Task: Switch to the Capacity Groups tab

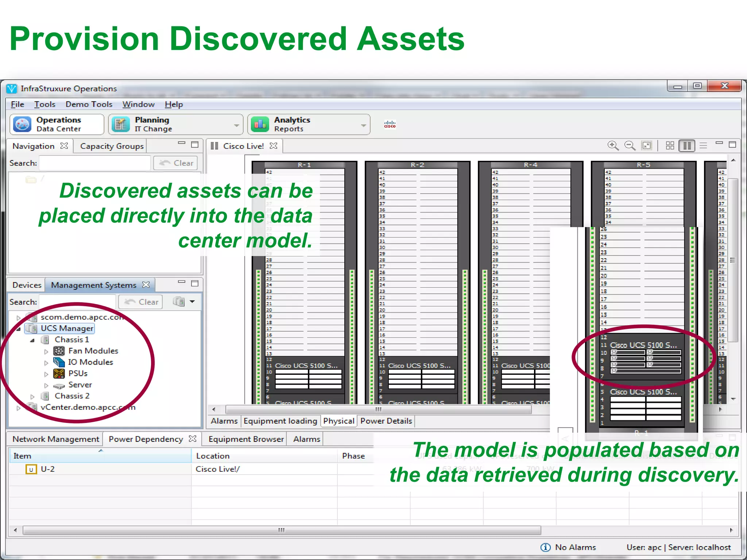Action: coord(112,146)
